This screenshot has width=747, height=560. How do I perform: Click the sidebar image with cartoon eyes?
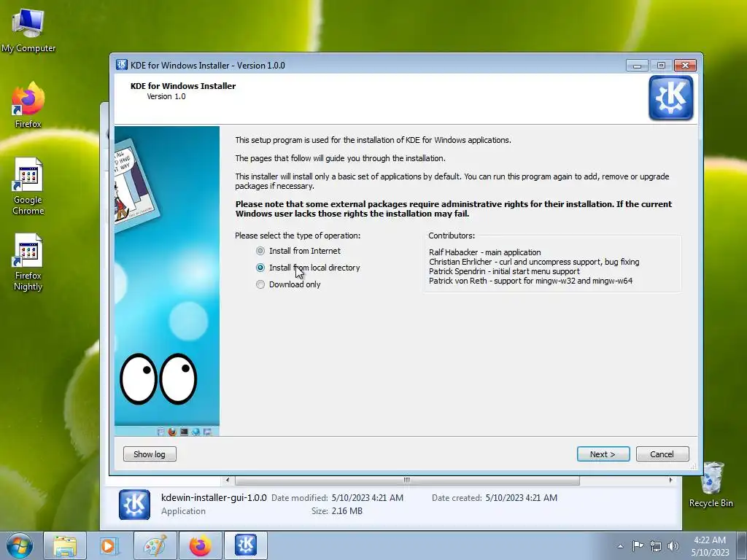pyautogui.click(x=167, y=281)
